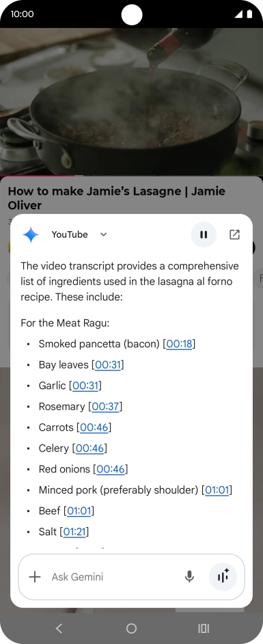
Task: Jump to 00:18 smoked pancetta timestamp
Action: (x=179, y=344)
